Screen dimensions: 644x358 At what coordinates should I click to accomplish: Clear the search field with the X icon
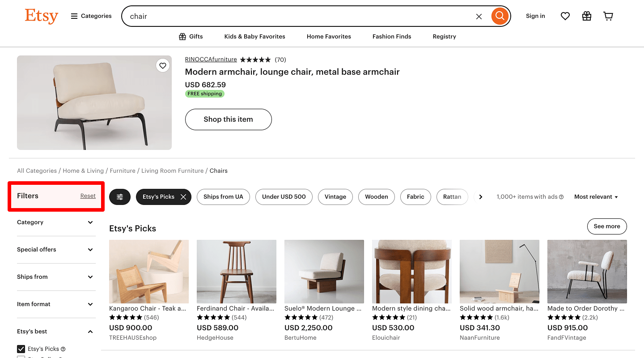click(479, 16)
